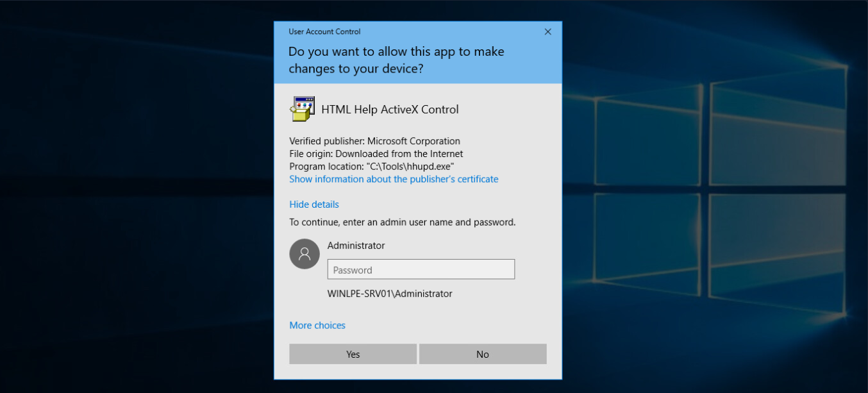The height and width of the screenshot is (393, 868).
Task: Click the Administrator user avatar icon
Action: [305, 254]
